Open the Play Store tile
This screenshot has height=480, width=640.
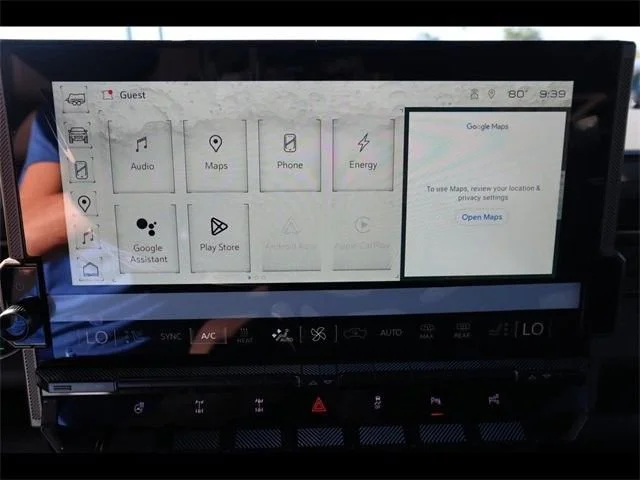pyautogui.click(x=219, y=238)
